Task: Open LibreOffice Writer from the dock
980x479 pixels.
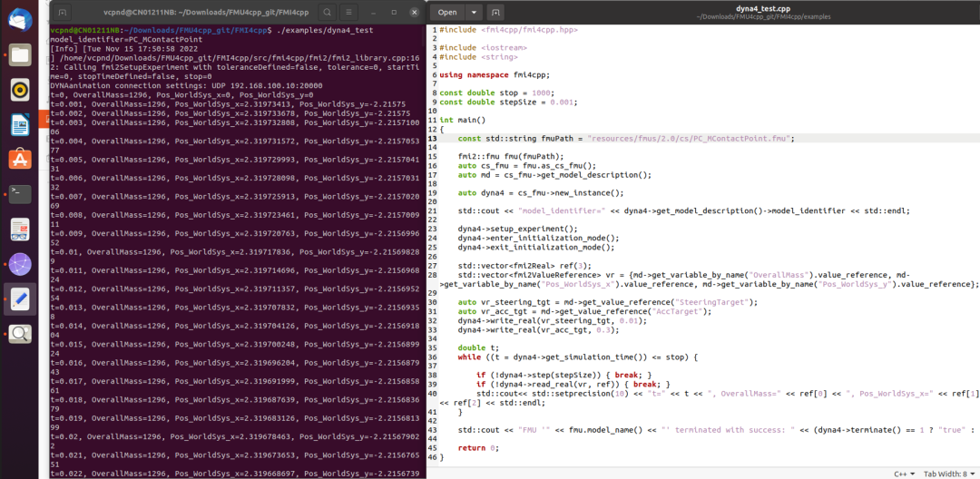Action: pos(19,125)
